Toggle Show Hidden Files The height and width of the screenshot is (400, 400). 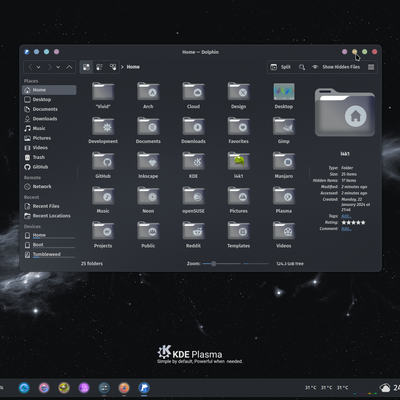click(336, 67)
